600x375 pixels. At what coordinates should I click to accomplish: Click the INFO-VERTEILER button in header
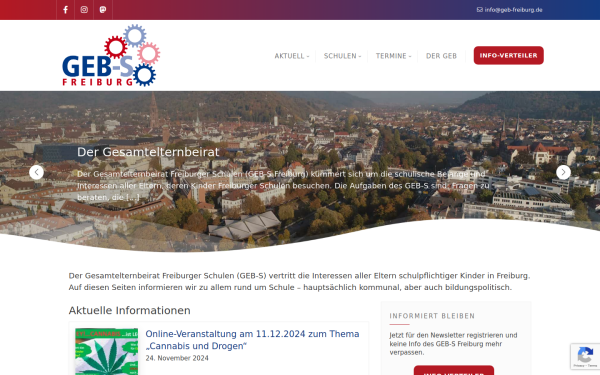[509, 55]
